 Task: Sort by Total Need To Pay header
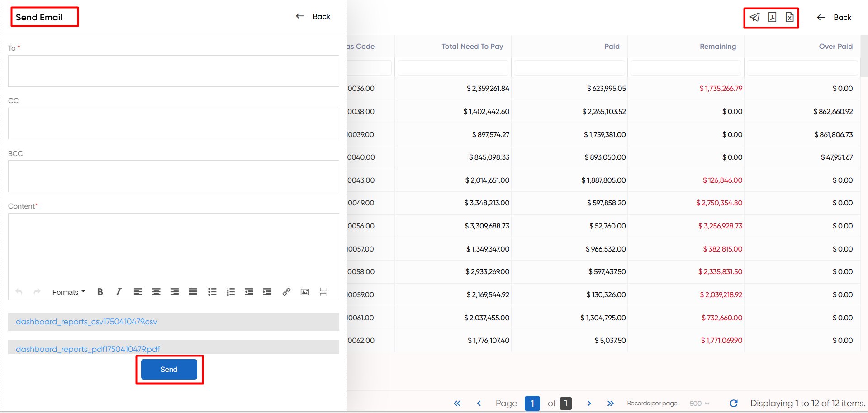[472, 46]
